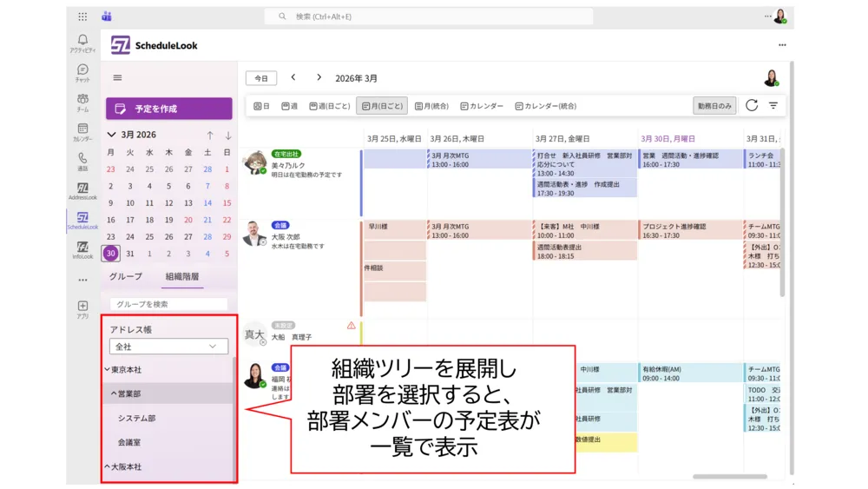Click warning icon beside 大船 真理子
This screenshot has height=489, width=868.
pyautogui.click(x=351, y=326)
